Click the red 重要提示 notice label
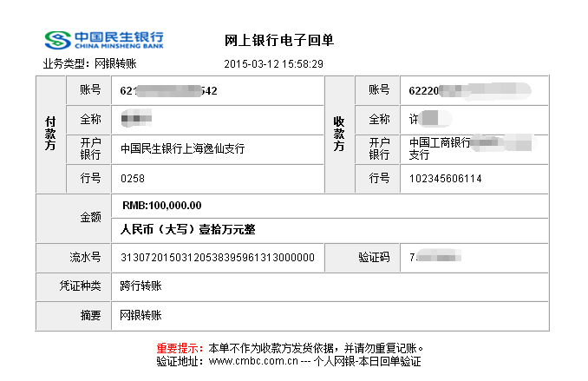Image resolution: width=588 pixels, height=381 pixels. [x=180, y=348]
